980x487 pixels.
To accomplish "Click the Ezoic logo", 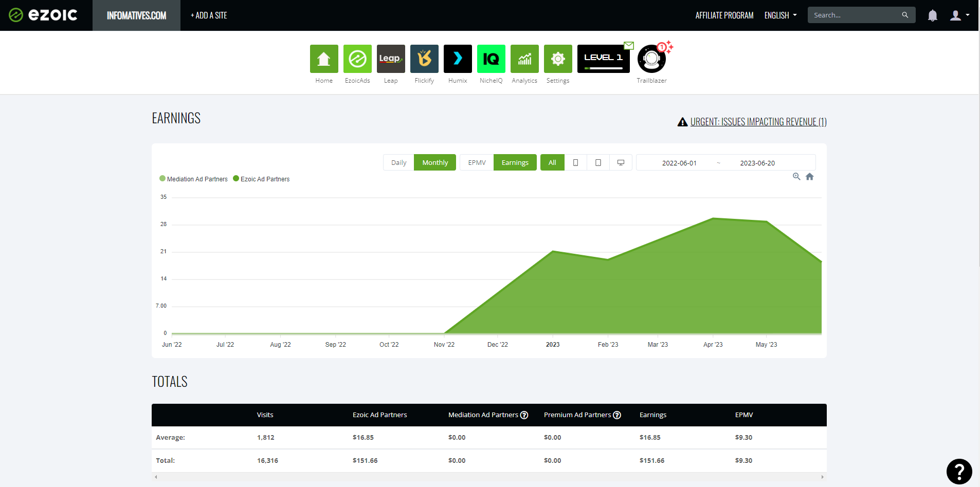I will tap(43, 15).
